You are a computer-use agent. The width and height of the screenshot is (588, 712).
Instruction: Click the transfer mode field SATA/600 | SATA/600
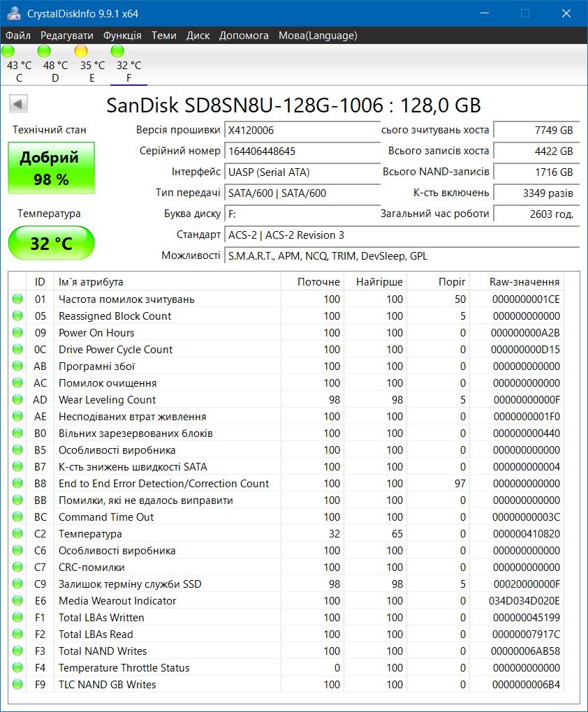tap(302, 193)
